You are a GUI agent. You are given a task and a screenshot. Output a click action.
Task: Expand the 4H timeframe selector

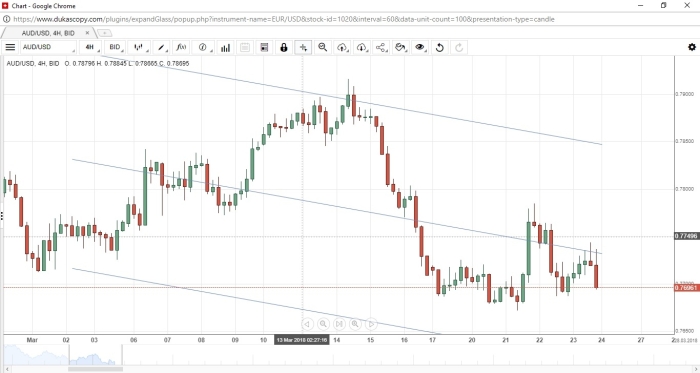pos(92,47)
